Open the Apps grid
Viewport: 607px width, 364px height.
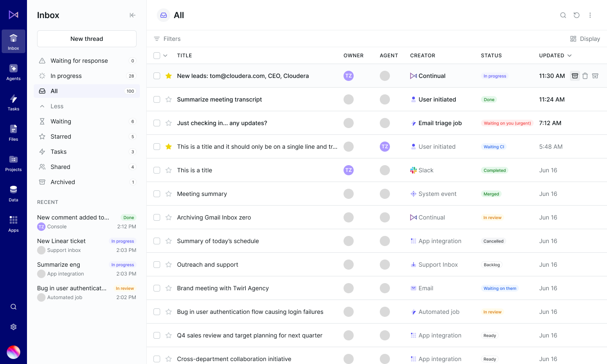tap(13, 223)
